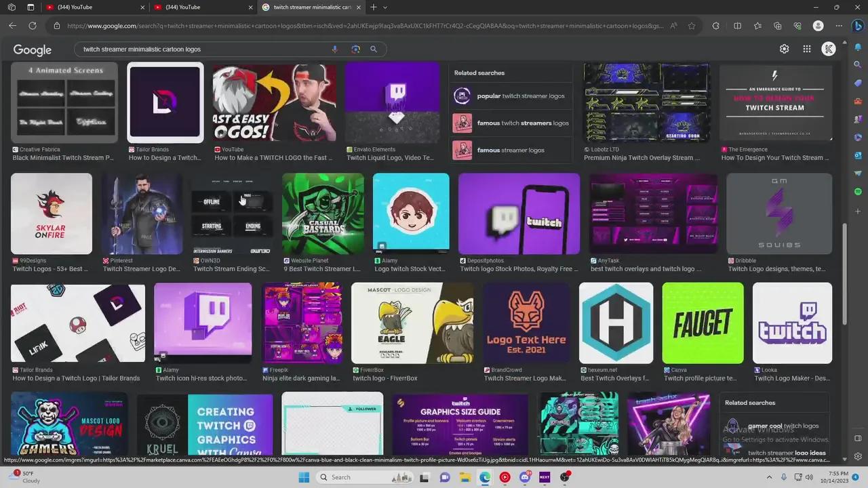Open the Casual Bastards green logo image
868x488 pixels.
click(323, 213)
